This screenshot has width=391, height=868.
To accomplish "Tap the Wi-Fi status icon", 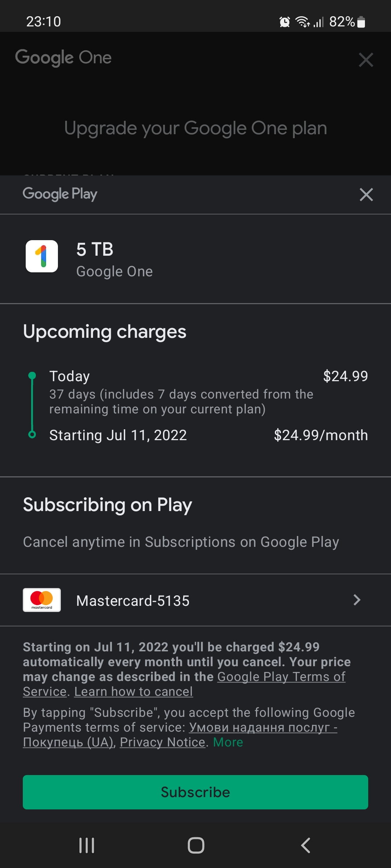I will pyautogui.click(x=302, y=22).
